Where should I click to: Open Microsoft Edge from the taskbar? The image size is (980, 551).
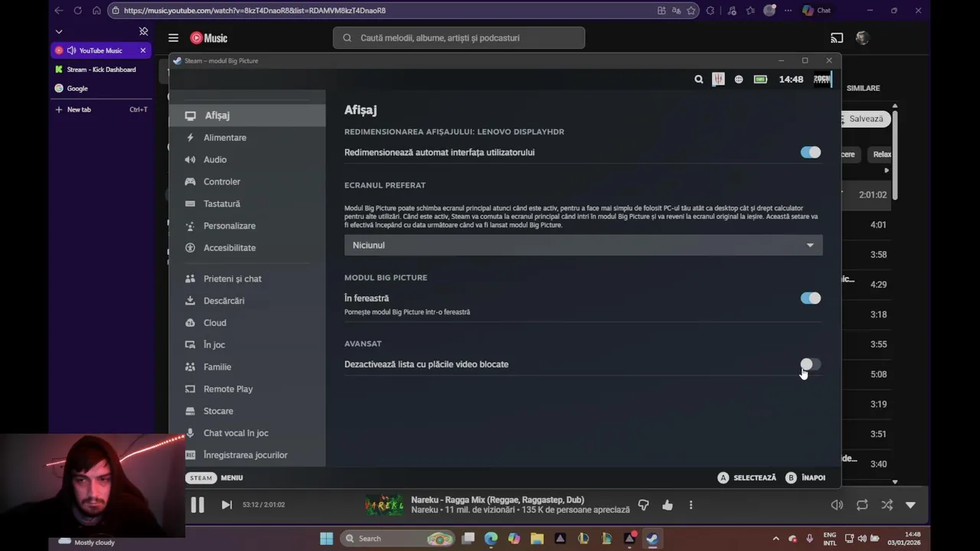(x=491, y=538)
